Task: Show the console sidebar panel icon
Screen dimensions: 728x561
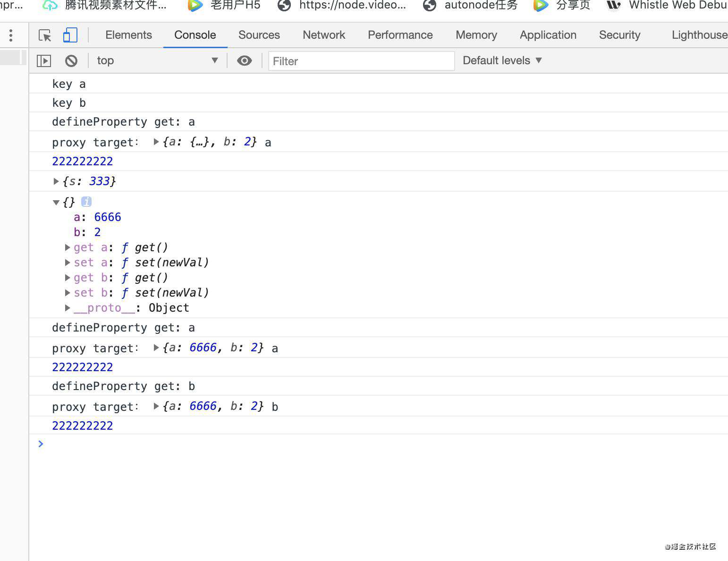Action: (44, 60)
